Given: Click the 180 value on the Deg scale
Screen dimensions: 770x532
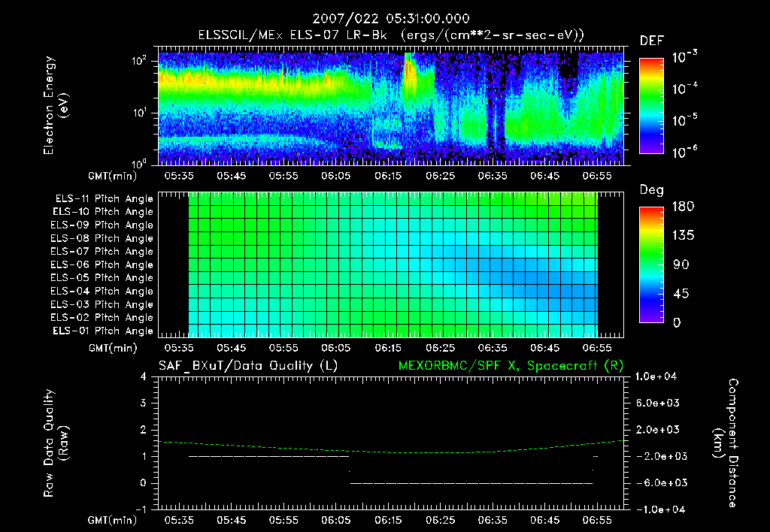Looking at the screenshot, I should (x=683, y=207).
